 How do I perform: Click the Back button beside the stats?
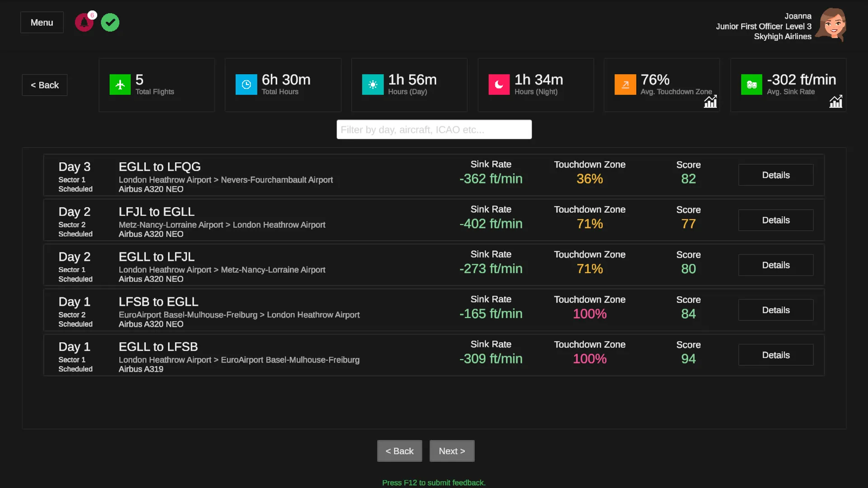tap(44, 85)
